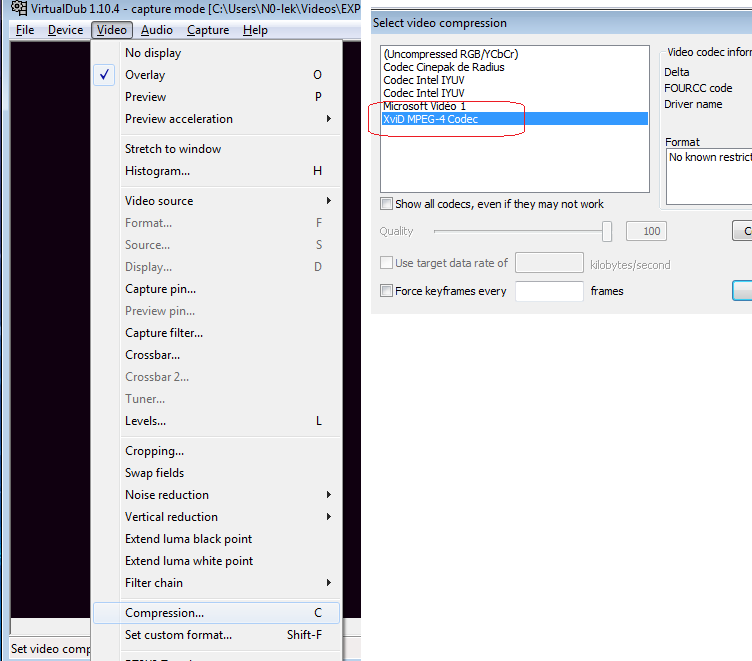Open the Crossbar dialog

[x=216, y=355]
